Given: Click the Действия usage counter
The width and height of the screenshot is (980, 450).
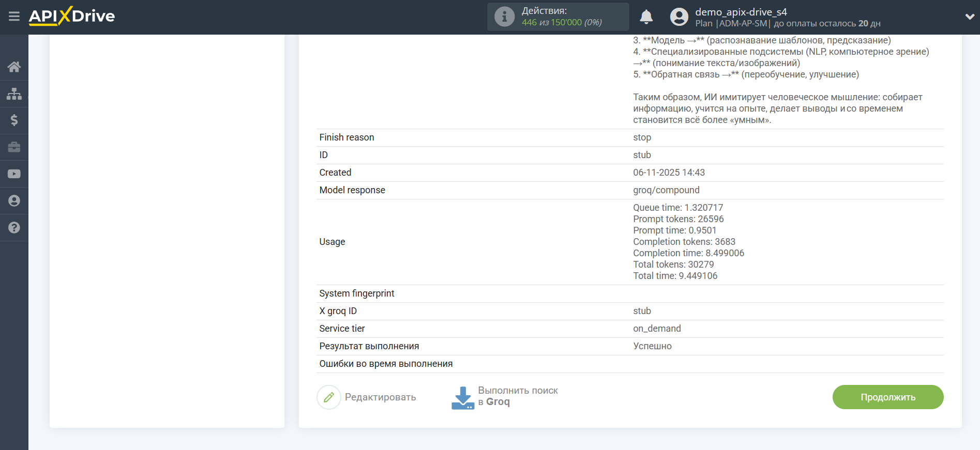Looking at the screenshot, I should pyautogui.click(x=561, y=17).
